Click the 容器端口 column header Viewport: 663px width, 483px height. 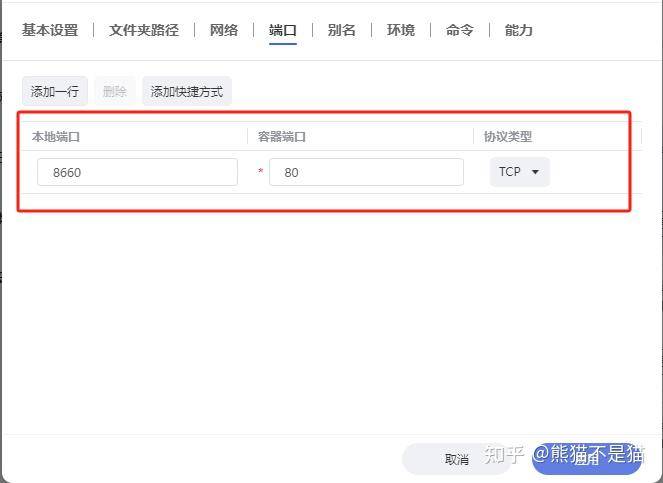click(x=282, y=137)
